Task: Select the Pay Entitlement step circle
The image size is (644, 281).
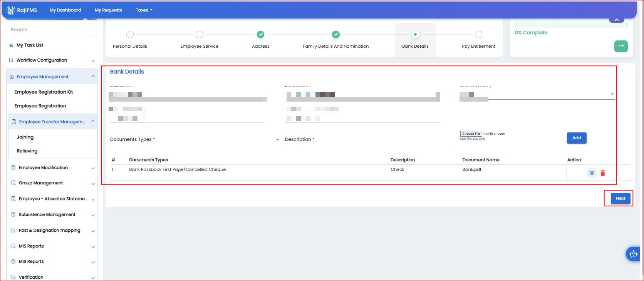Action: click(x=478, y=35)
